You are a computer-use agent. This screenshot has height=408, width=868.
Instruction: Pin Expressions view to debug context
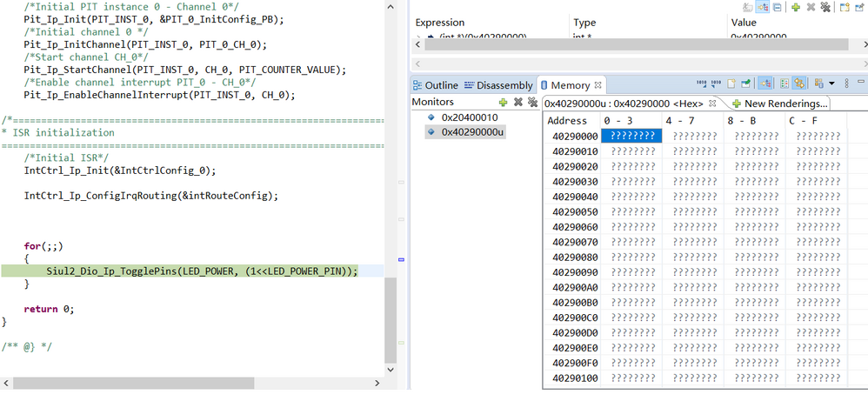[859, 7]
